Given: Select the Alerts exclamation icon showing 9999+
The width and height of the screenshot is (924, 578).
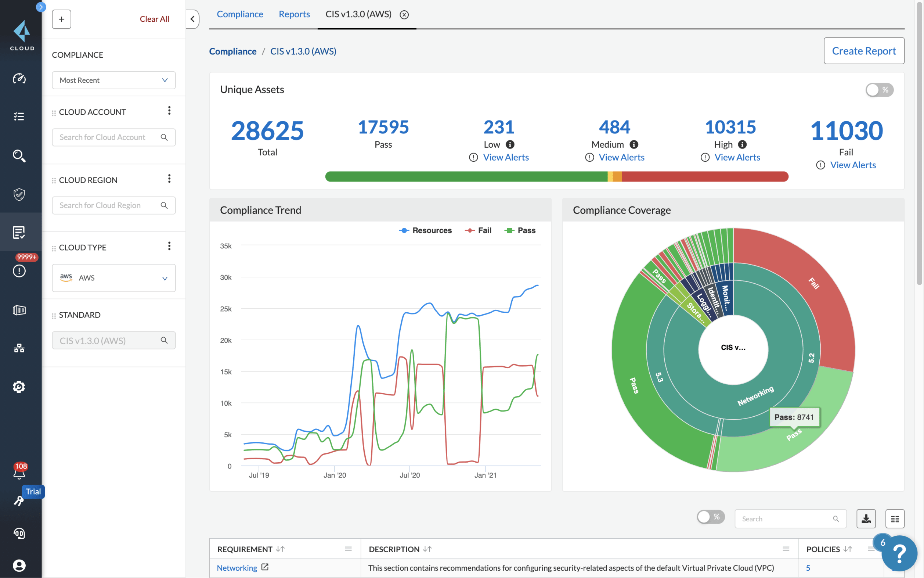Looking at the screenshot, I should point(19,271).
